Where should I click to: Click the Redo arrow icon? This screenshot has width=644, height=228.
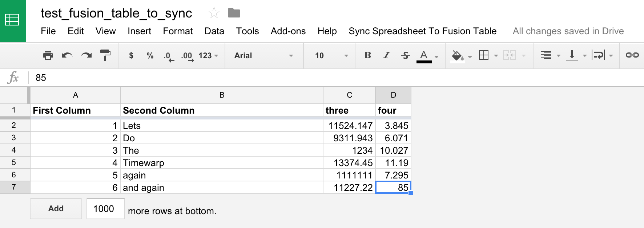click(86, 56)
